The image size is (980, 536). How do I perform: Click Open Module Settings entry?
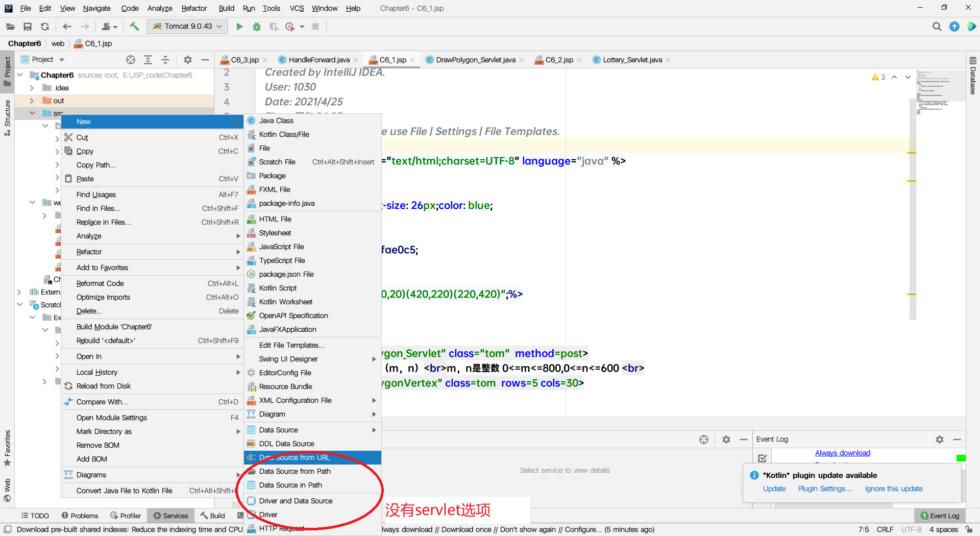coord(152,418)
